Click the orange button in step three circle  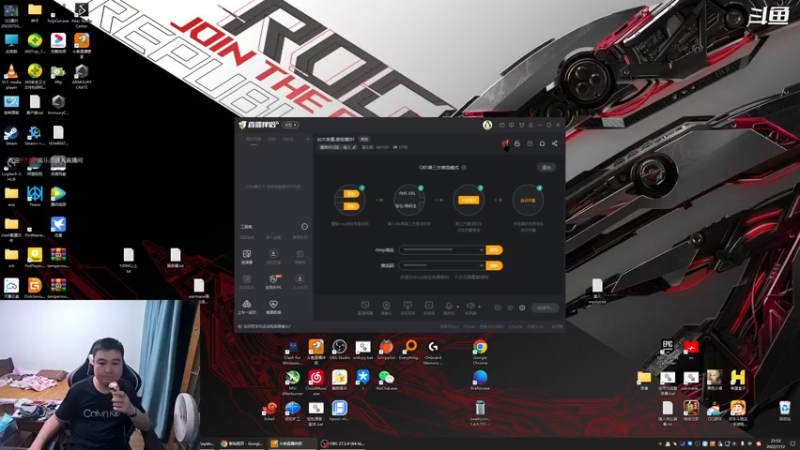[468, 201]
